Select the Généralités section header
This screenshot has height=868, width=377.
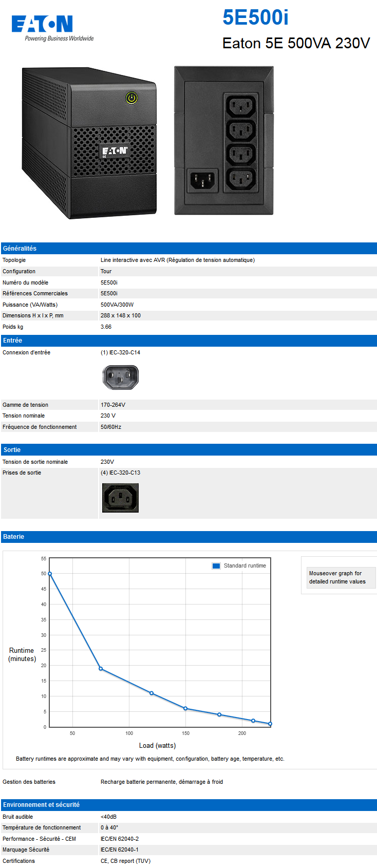click(189, 248)
